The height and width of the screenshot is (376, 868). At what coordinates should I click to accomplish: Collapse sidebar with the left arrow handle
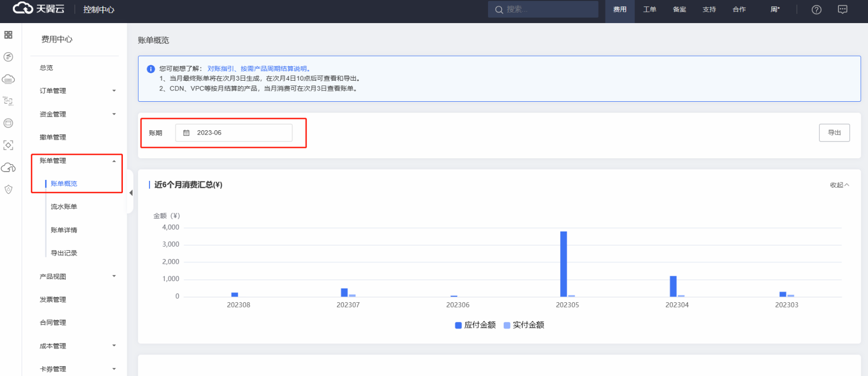point(131,193)
